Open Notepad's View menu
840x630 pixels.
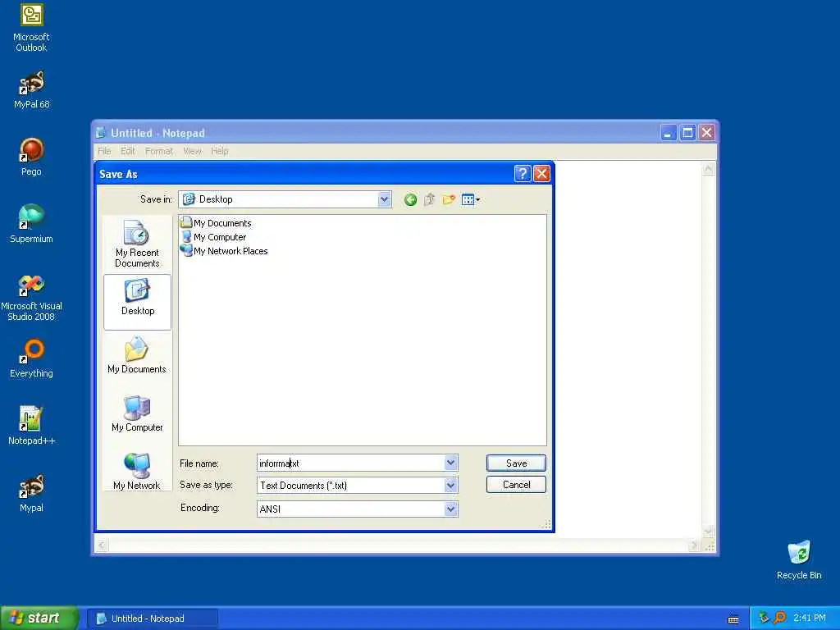[x=192, y=151]
